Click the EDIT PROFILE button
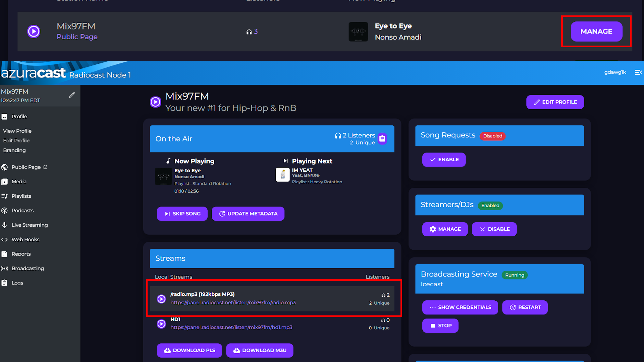644x362 pixels. coord(555,102)
